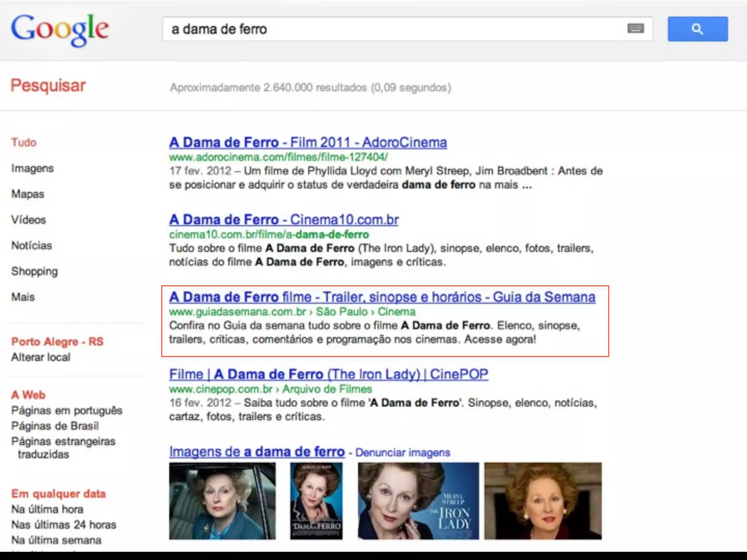Open thumbnail of woman in car
The width and height of the screenshot is (747, 560).
[222, 501]
